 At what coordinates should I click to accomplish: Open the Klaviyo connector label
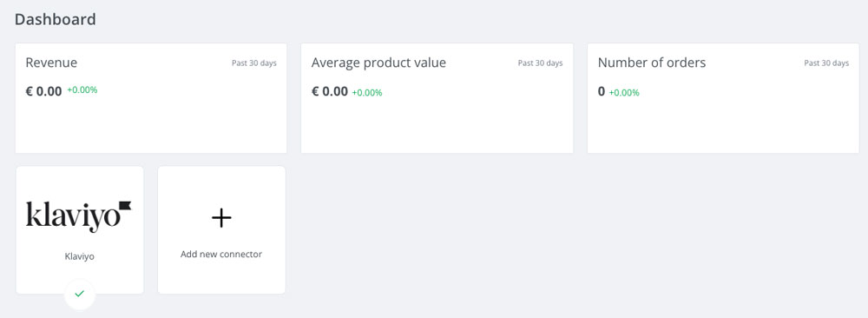(x=80, y=257)
